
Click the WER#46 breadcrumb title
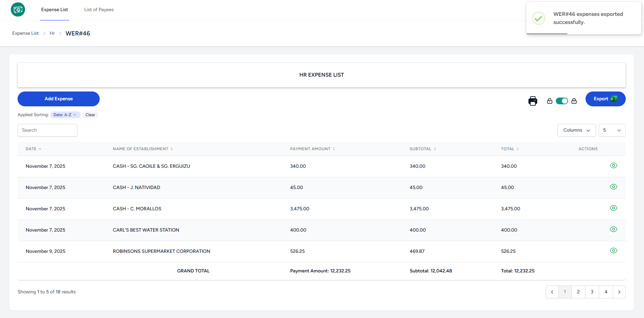[x=78, y=33]
